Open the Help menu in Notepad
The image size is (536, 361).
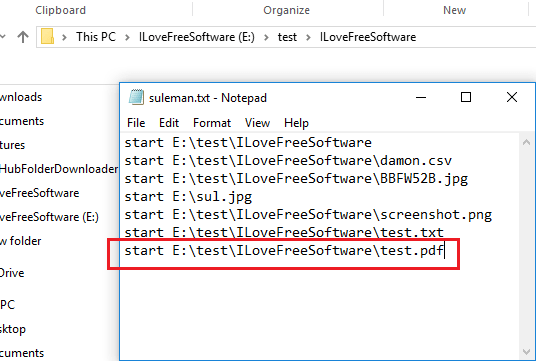click(x=296, y=123)
